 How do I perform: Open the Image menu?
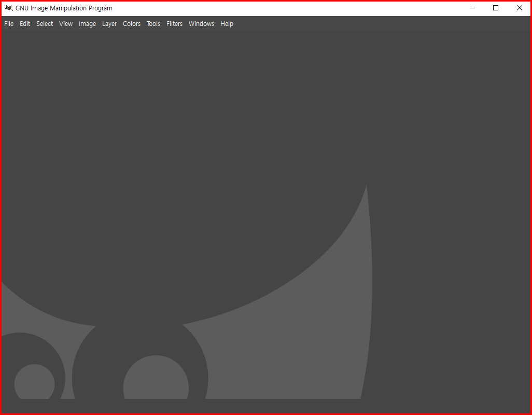tap(87, 24)
